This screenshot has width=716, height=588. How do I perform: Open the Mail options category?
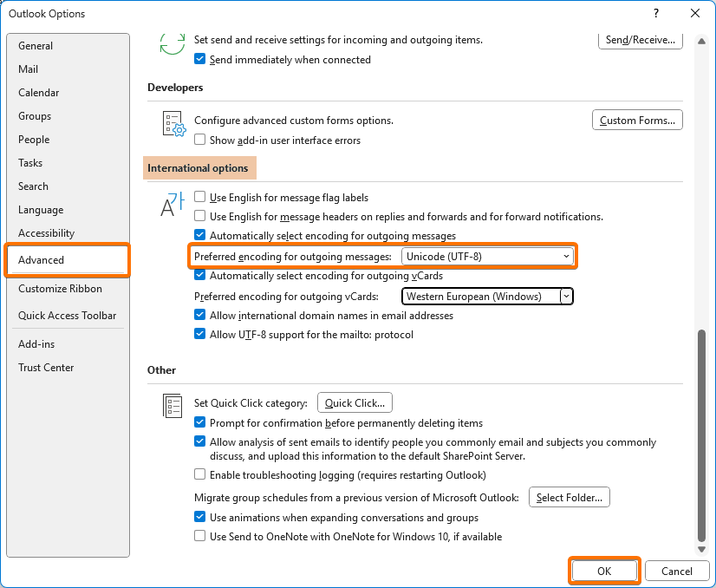(x=29, y=69)
